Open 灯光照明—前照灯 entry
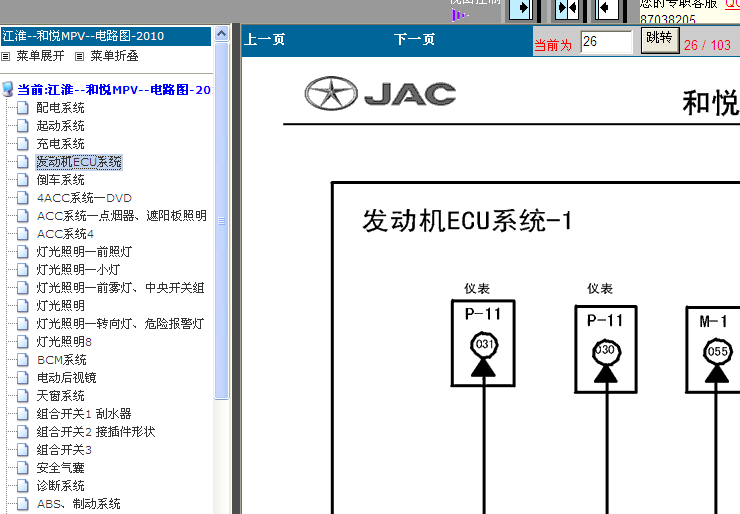740x514 pixels. tap(84, 252)
